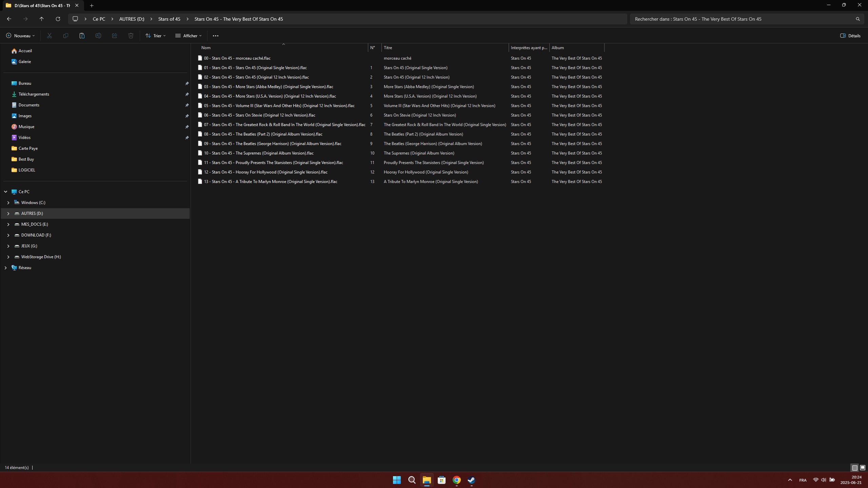The height and width of the screenshot is (488, 868).
Task: Expand the AUTRES (D:) drive
Action: pos(8,213)
